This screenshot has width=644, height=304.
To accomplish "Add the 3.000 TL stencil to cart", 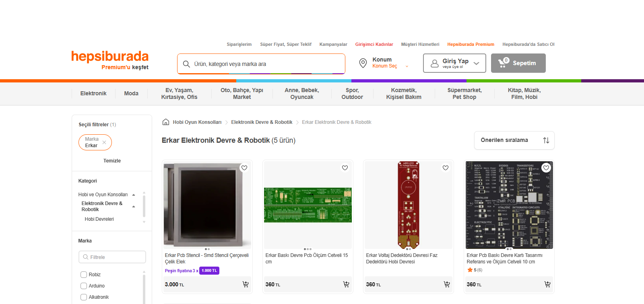I will (x=246, y=284).
